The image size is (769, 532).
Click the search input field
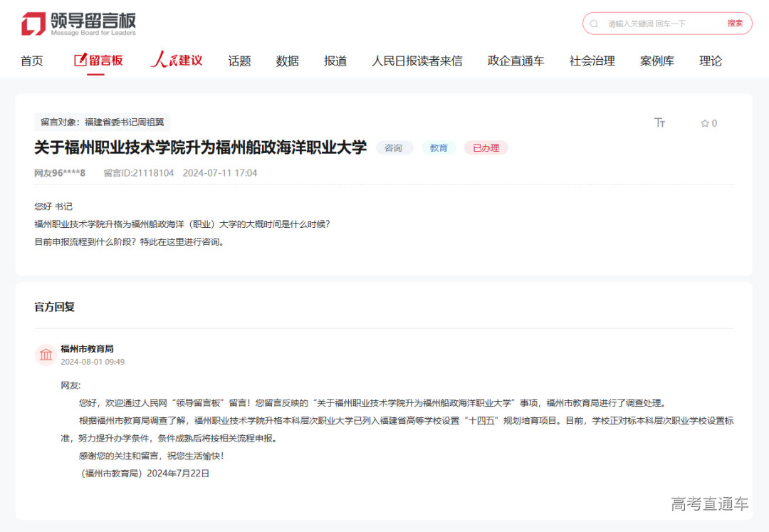coord(648,24)
